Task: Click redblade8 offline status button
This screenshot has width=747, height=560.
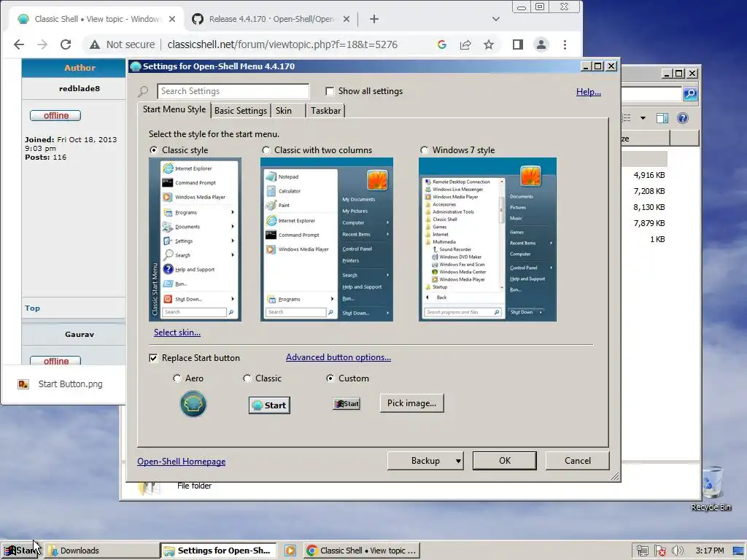Action: pos(55,116)
